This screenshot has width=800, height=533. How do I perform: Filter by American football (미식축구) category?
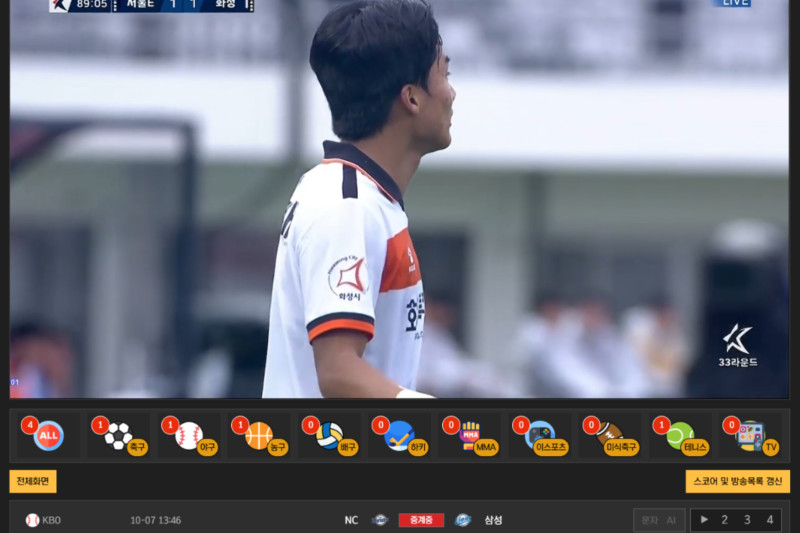[611, 435]
